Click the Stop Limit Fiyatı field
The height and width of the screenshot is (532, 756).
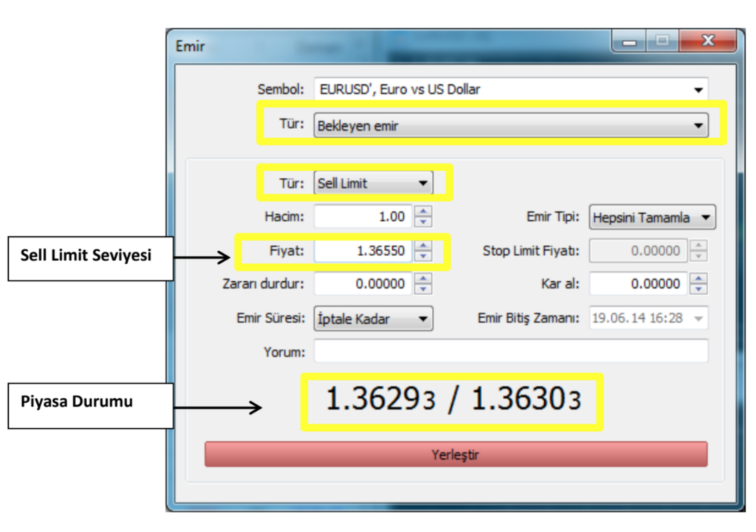(639, 251)
